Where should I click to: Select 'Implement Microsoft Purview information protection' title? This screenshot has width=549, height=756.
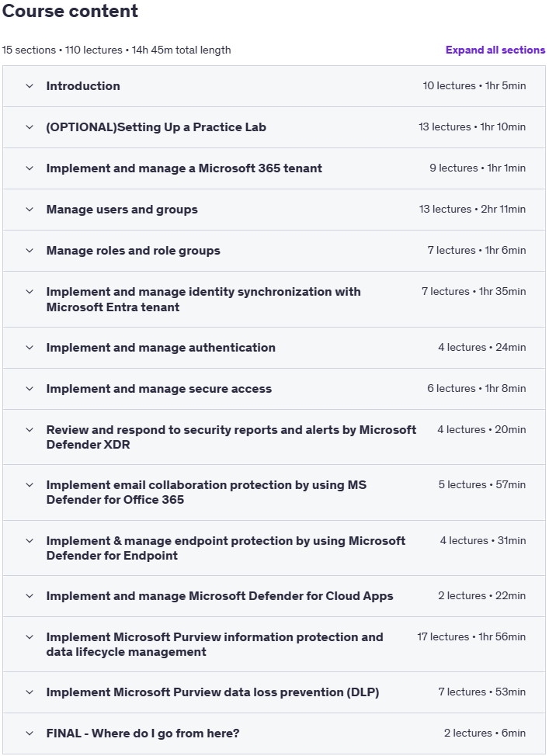214,644
